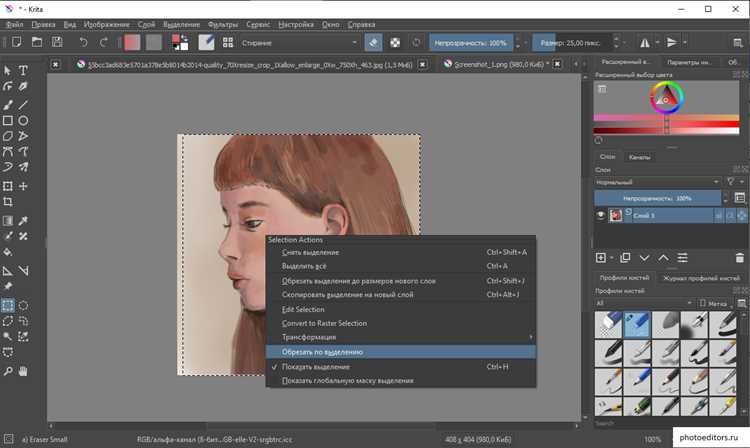Toggle Показать выделение checked menu item

[x=401, y=367]
